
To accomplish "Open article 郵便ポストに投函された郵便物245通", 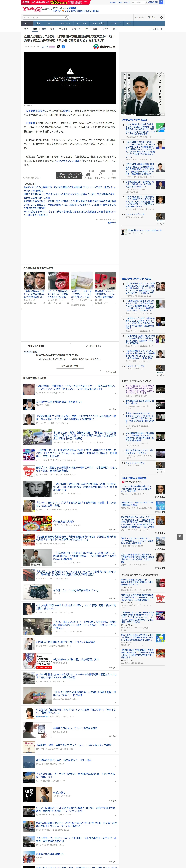I will 76,469.
